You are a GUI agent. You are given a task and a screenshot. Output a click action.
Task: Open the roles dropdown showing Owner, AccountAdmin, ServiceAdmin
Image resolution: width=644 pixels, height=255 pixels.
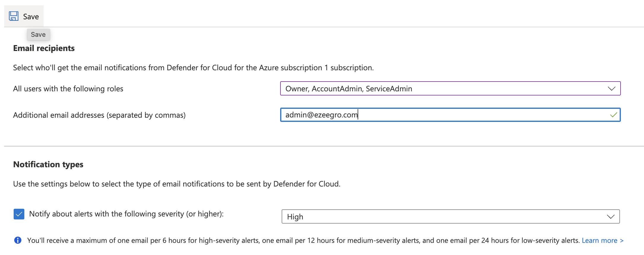450,88
